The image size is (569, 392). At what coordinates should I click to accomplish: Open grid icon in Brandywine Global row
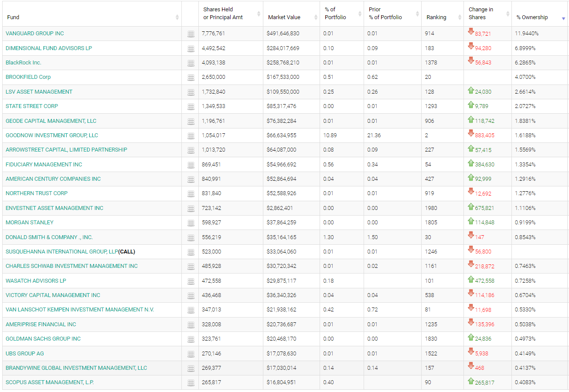tap(191, 368)
